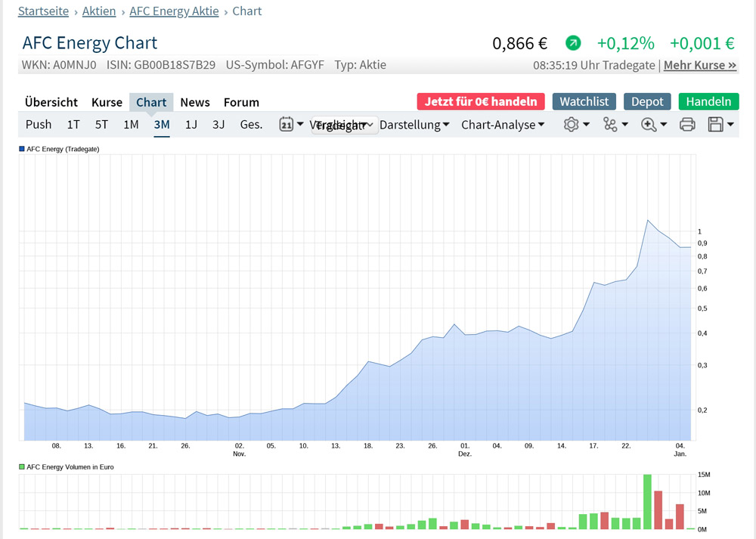Click Jetzt für 0€ handeln button
The width and height of the screenshot is (756, 539).
(x=481, y=101)
